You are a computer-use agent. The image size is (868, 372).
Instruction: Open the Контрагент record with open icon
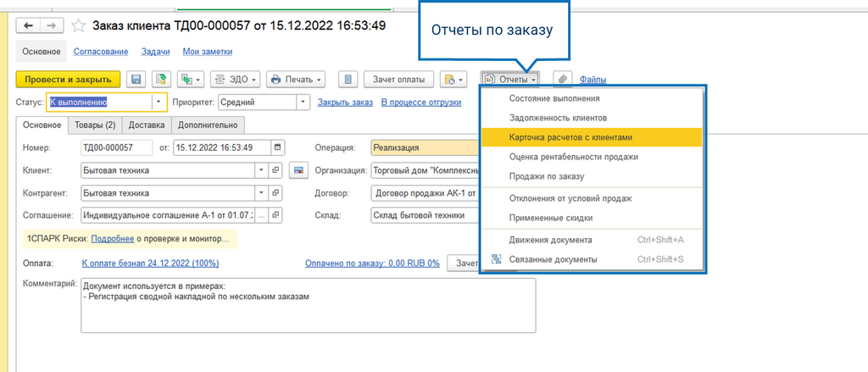point(275,193)
